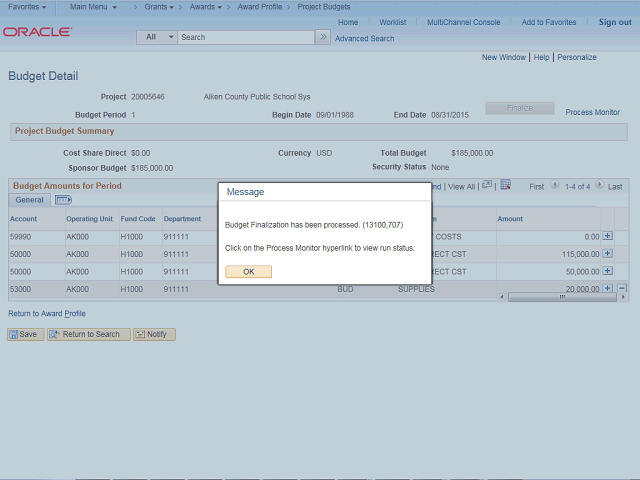Viewport: 640px width, 480px height.
Task: Open the Main Menu dropdown
Action: [93, 7]
